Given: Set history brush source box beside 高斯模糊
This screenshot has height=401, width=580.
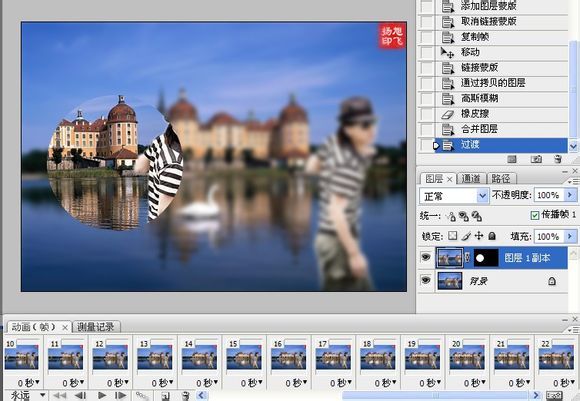Looking at the screenshot, I should click(426, 98).
